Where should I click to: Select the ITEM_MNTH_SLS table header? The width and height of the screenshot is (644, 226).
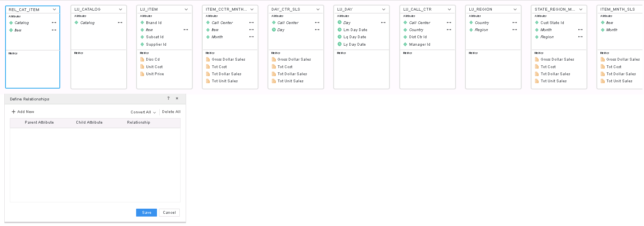coord(617,9)
